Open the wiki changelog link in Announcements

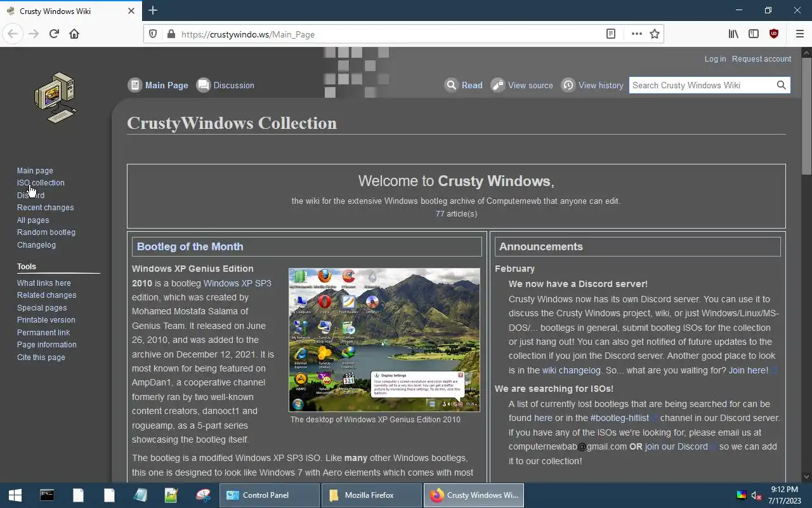tap(571, 370)
